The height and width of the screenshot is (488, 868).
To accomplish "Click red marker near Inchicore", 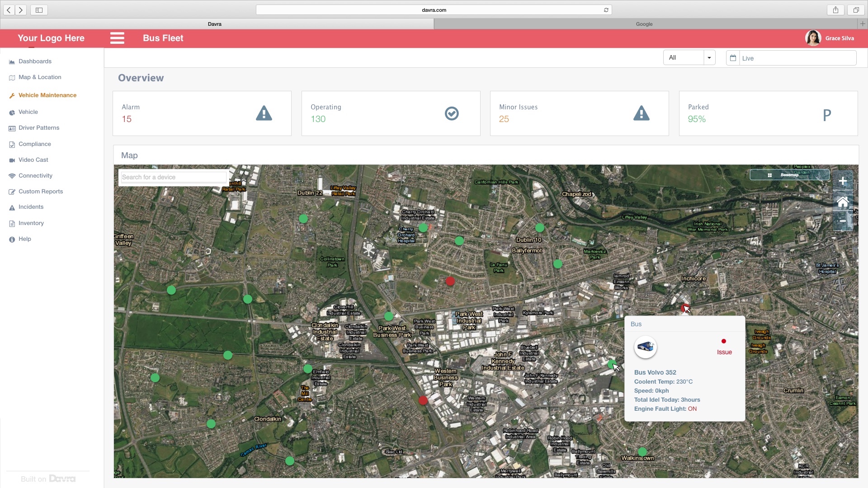I will tap(684, 308).
